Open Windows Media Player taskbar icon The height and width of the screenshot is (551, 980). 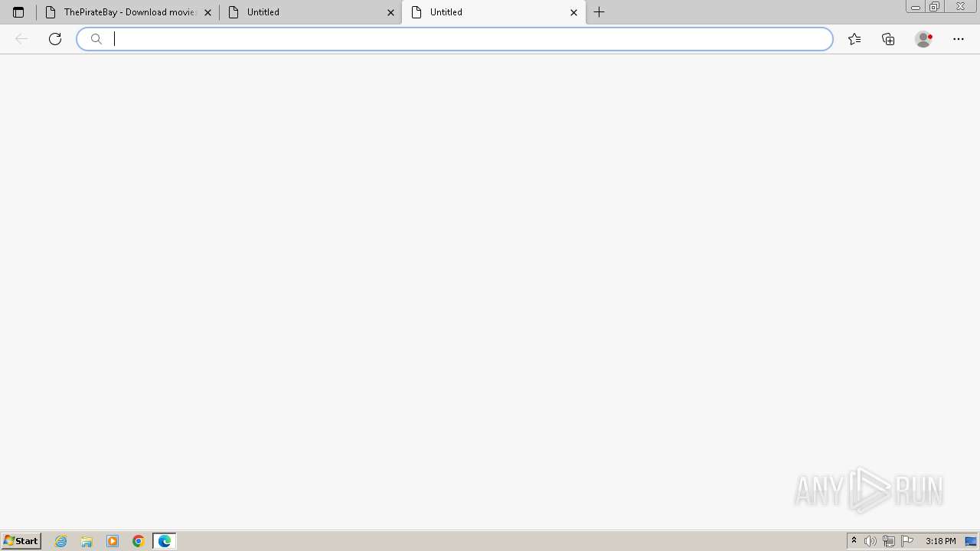[x=113, y=541]
